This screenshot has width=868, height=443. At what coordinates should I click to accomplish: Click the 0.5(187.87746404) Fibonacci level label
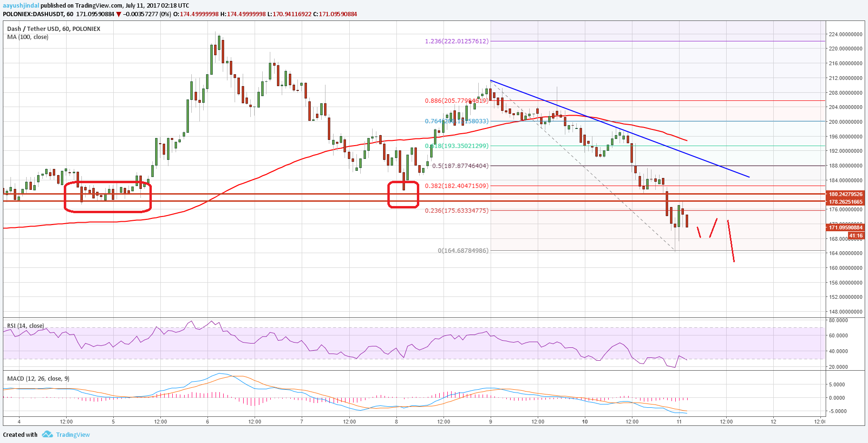pyautogui.click(x=460, y=166)
